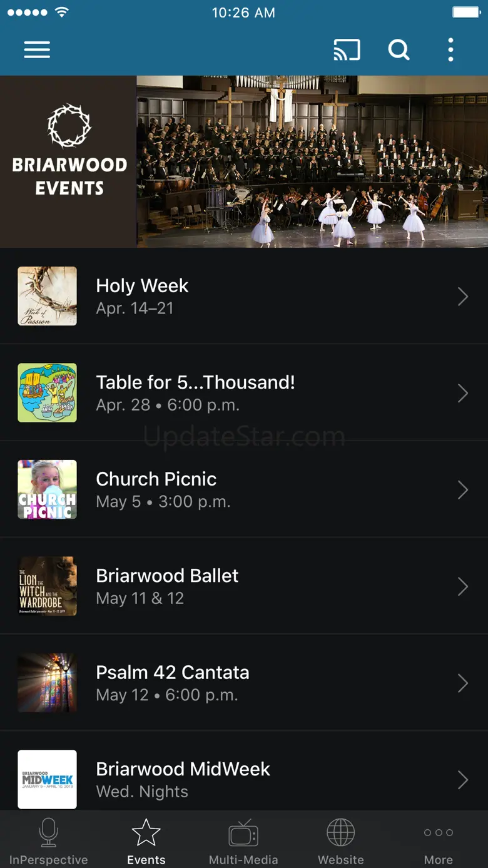
Task: Tap the Cast screen icon
Action: coord(347,50)
